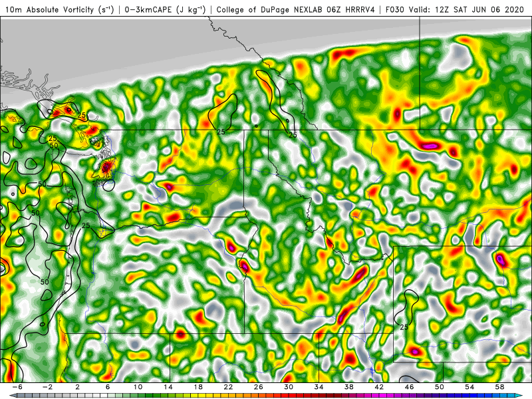Click the '18' colorbar tick label
The image size is (532, 399).
(x=198, y=387)
